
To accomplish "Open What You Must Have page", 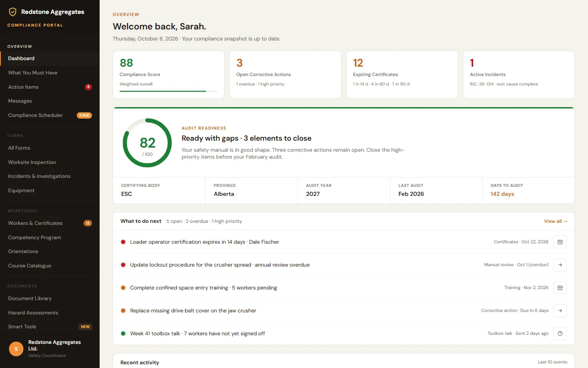I will pos(50,73).
